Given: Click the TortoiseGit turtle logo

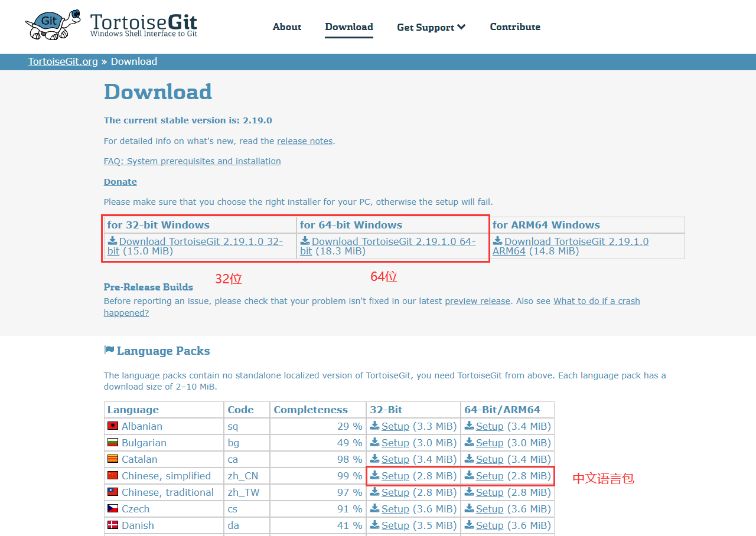Looking at the screenshot, I should (x=53, y=24).
